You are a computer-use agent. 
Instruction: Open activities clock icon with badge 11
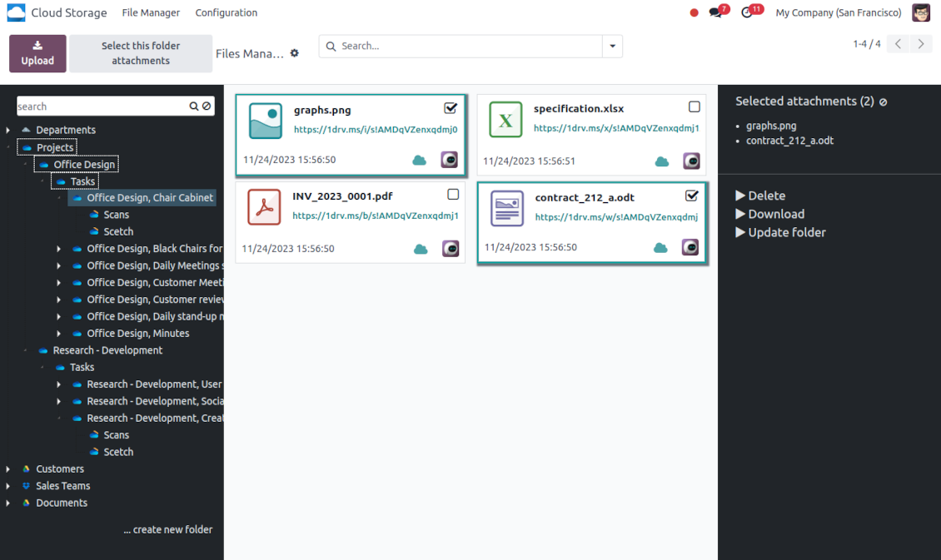point(747,12)
